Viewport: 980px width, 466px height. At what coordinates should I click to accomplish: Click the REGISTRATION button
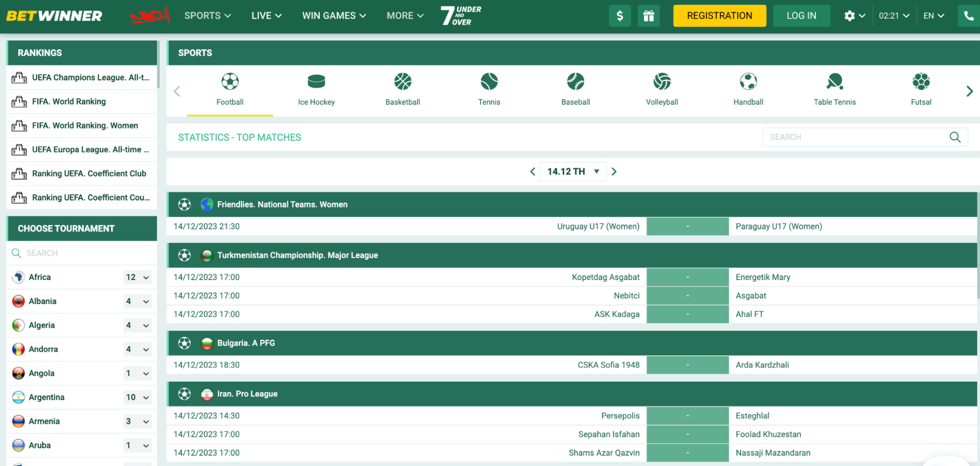coord(719,16)
